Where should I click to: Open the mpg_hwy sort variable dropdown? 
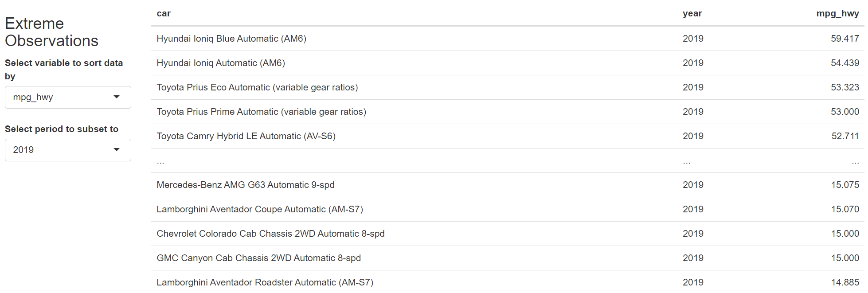point(68,97)
